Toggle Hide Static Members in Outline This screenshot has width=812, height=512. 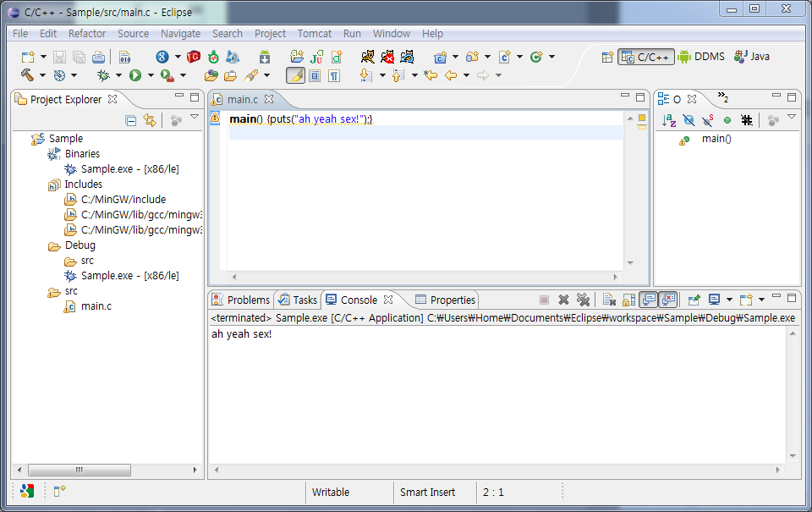(x=707, y=120)
